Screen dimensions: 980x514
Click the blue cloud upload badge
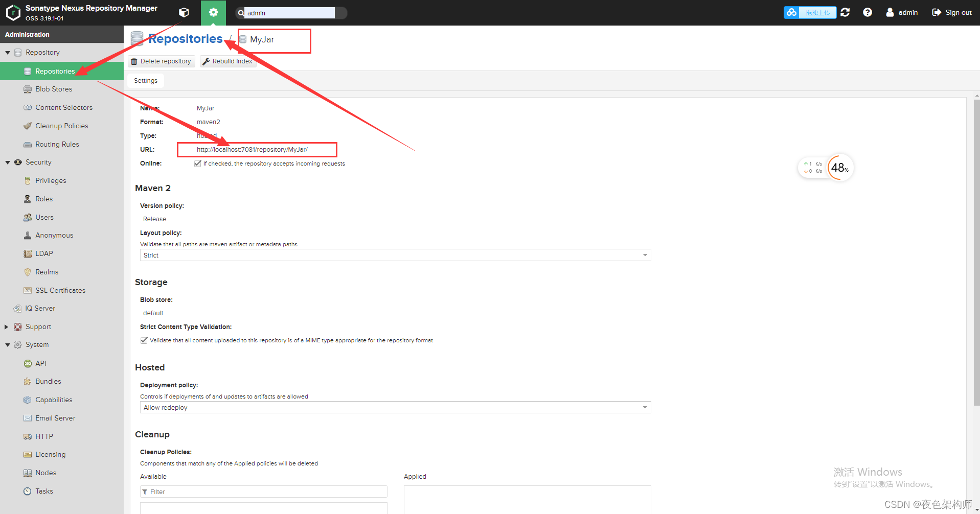(x=810, y=12)
